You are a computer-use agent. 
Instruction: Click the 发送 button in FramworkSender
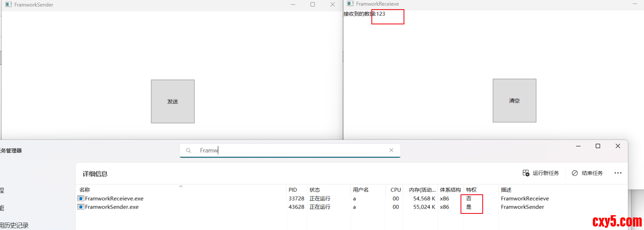tap(173, 101)
